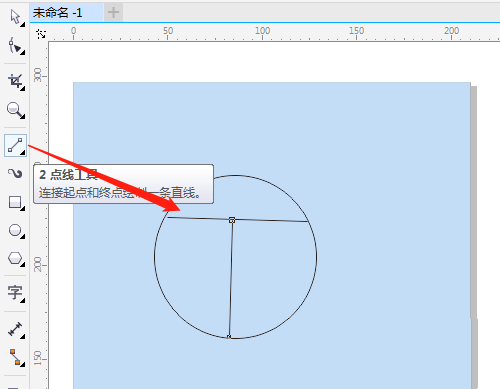Select the Parallel dimension tool
The image size is (500, 389).
(x=15, y=330)
